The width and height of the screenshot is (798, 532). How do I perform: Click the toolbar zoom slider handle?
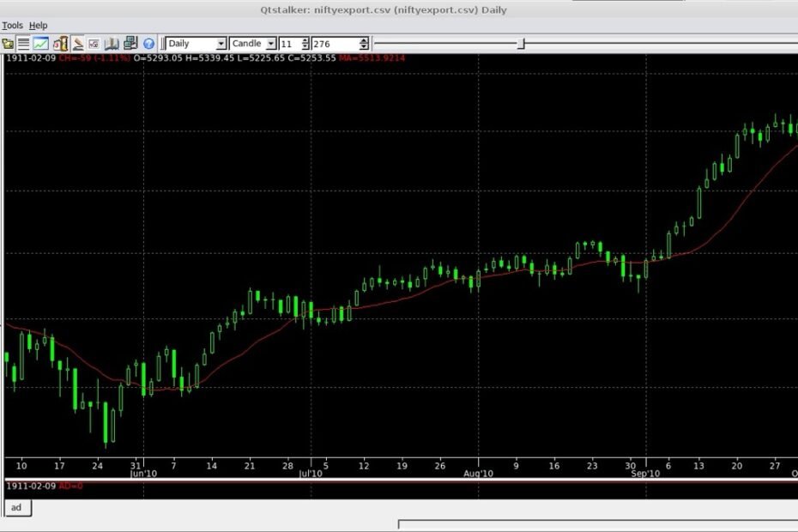[x=521, y=44]
